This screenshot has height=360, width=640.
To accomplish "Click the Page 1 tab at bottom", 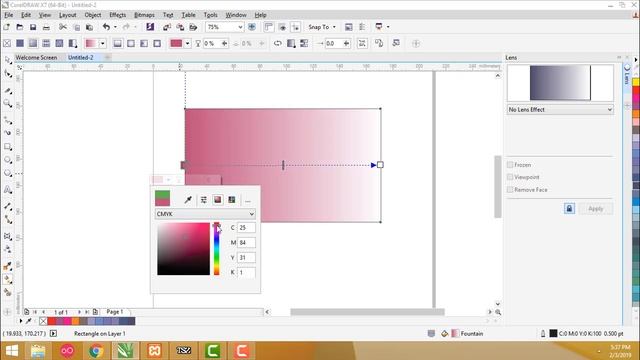I will pos(115,312).
